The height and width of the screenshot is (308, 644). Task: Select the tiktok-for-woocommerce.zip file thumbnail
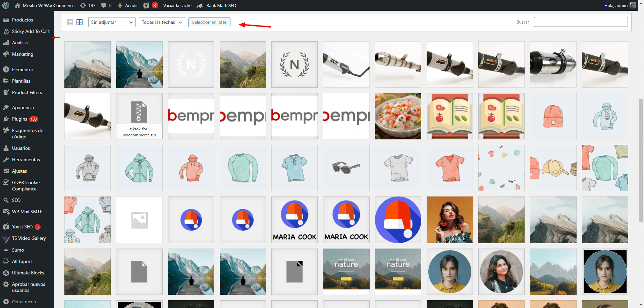[139, 116]
